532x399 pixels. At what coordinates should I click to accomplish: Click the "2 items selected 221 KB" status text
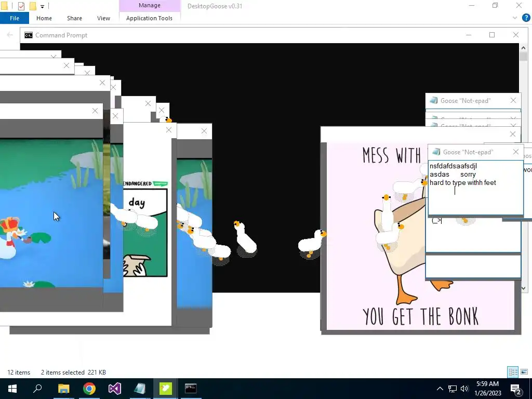tap(73, 372)
